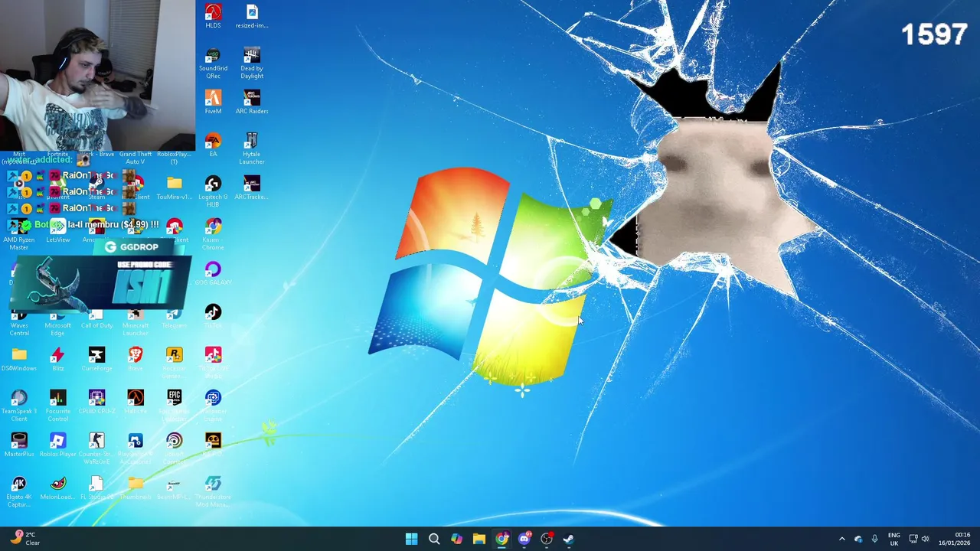Show hidden system tray icons
The width and height of the screenshot is (980, 551).
(842, 539)
